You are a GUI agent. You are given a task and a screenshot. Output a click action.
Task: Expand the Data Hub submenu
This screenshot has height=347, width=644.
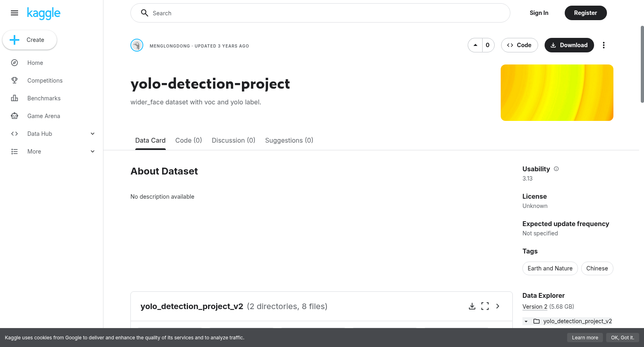pyautogui.click(x=93, y=134)
